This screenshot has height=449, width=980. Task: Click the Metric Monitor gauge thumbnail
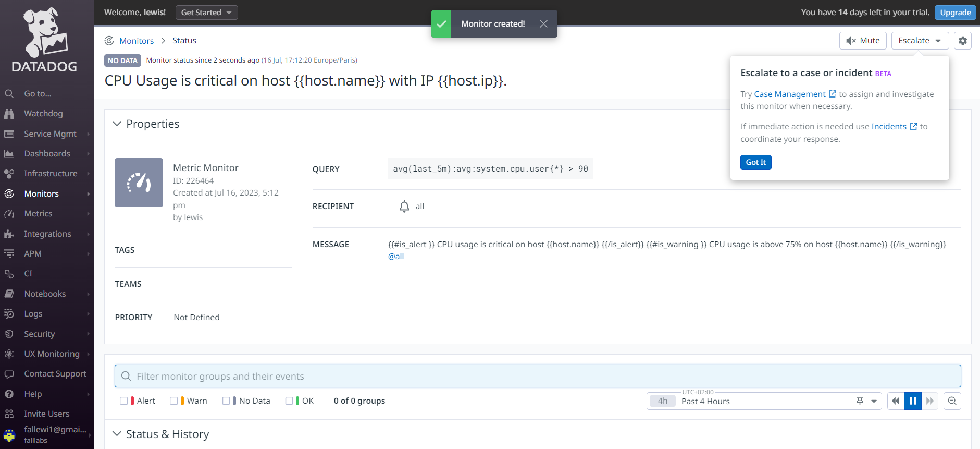click(139, 183)
